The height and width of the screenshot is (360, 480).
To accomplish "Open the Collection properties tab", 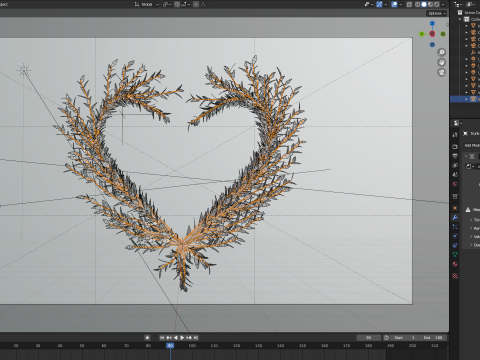I will (x=455, y=197).
